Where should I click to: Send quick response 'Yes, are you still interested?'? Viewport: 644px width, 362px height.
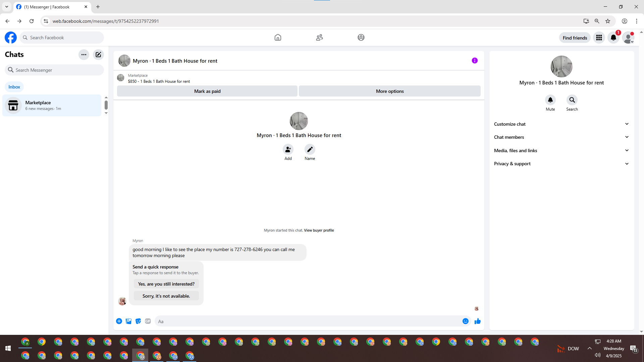click(166, 284)
